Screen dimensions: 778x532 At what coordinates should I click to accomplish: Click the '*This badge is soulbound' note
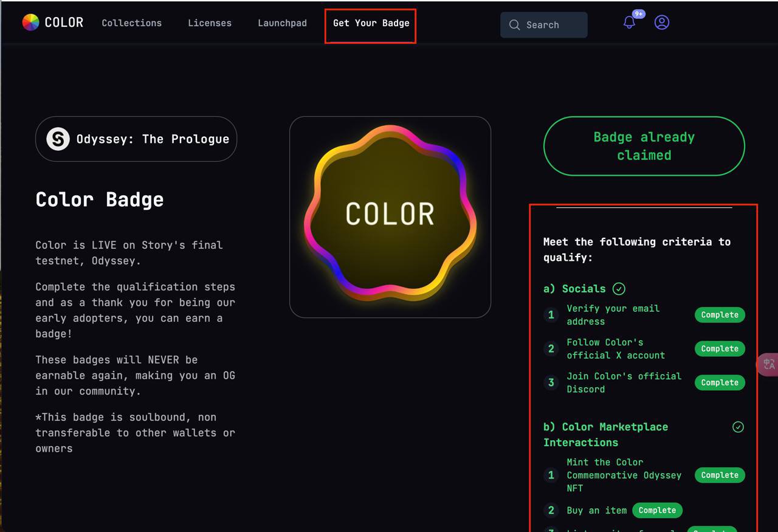pyautogui.click(x=135, y=433)
